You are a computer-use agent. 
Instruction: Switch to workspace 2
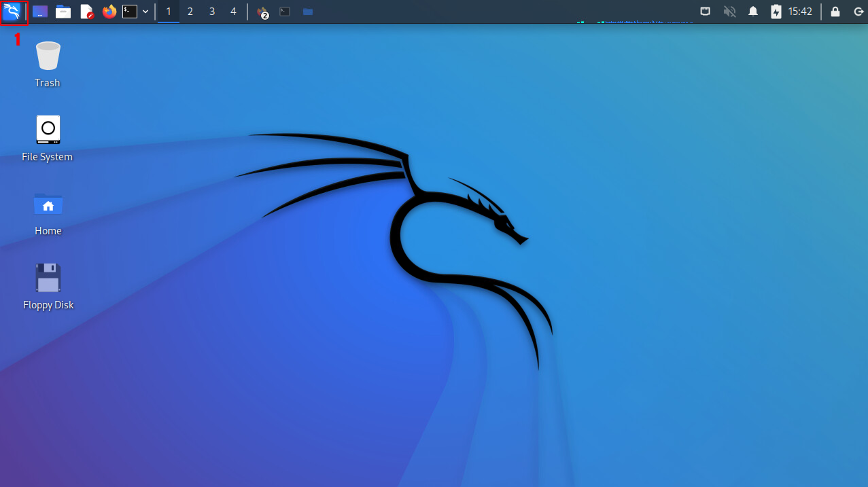(x=190, y=12)
